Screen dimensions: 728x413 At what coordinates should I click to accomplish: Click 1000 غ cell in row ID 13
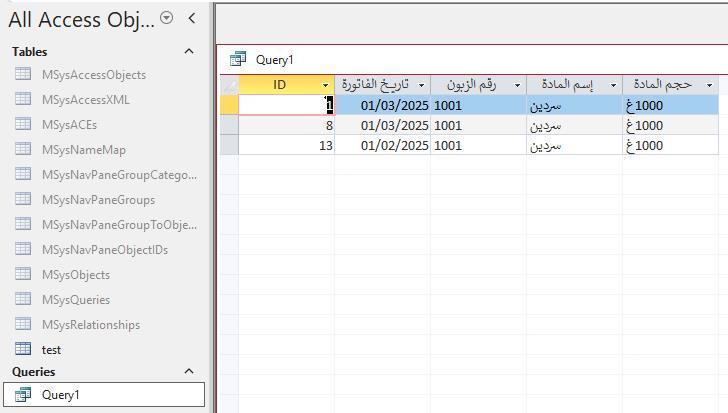[x=670, y=145]
